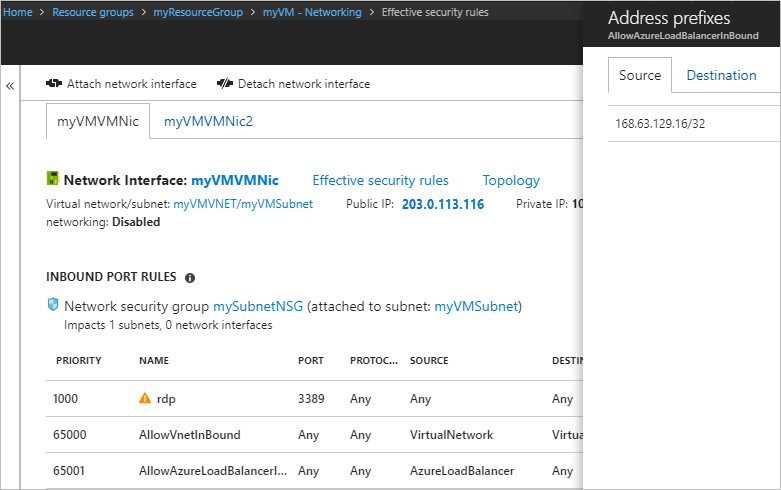Click the green Network Interface icon
Viewport: 781px width, 490px height.
pos(53,180)
